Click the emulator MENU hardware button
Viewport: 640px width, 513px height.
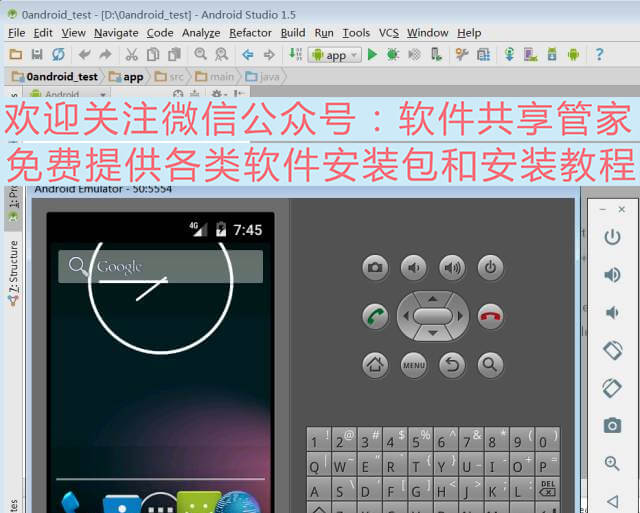tap(413, 365)
